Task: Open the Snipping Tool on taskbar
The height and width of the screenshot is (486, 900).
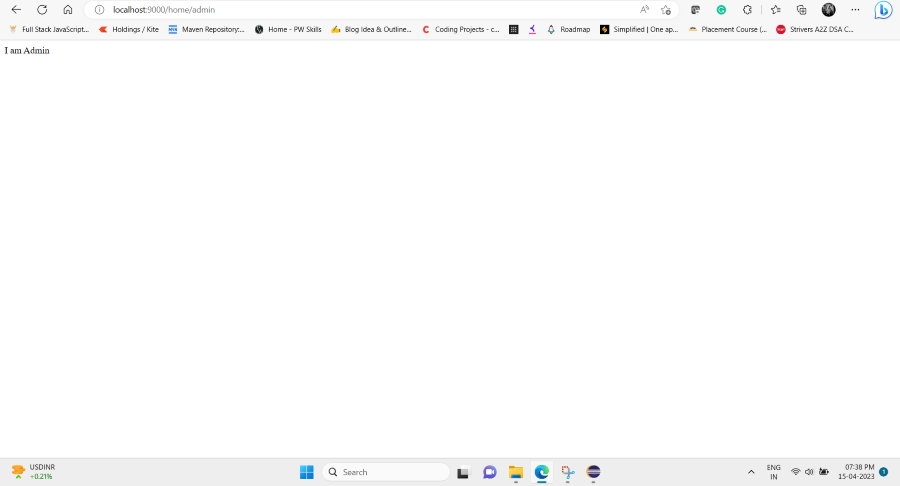Action: [x=568, y=472]
